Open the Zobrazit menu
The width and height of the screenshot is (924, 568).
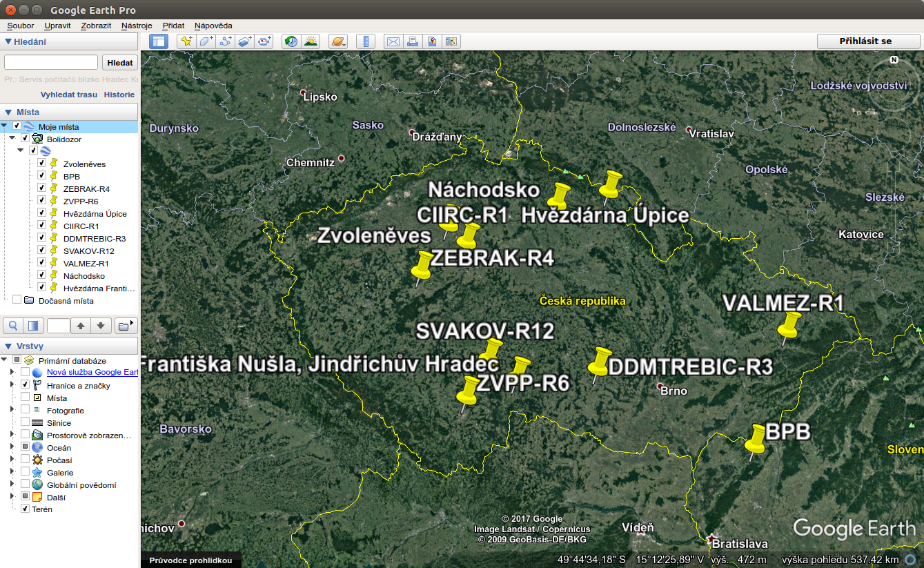[96, 26]
